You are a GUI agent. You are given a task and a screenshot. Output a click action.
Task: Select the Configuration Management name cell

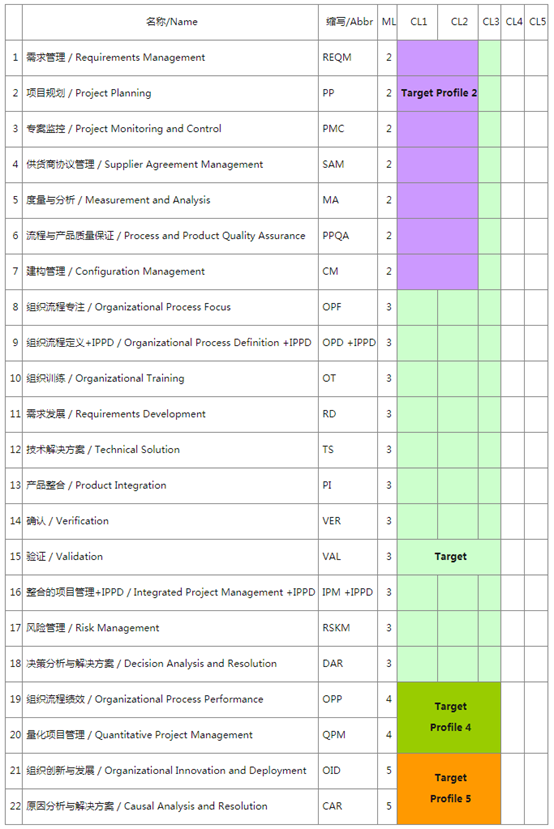(x=170, y=272)
